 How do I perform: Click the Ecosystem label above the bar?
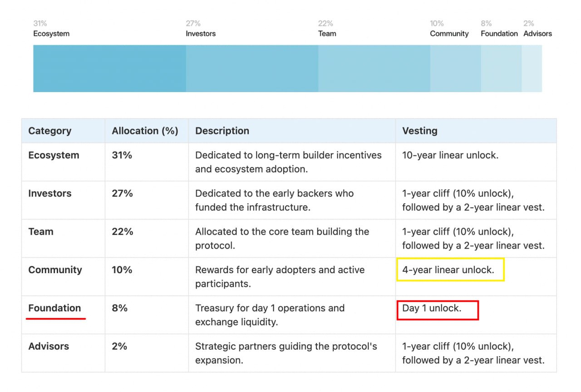pos(51,34)
